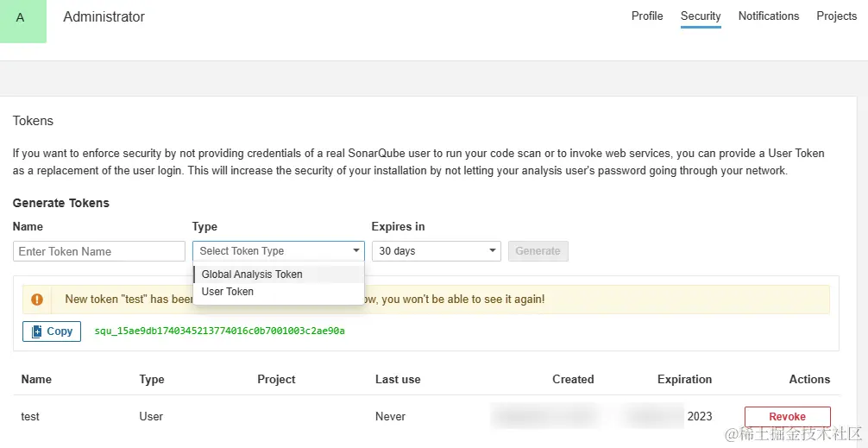Click the Never last use cell
The height and width of the screenshot is (448, 868).
point(390,416)
